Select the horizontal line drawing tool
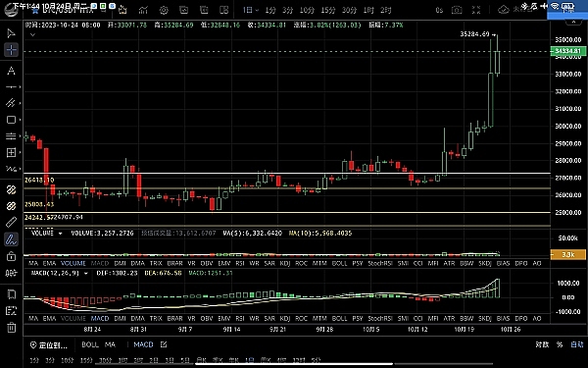This screenshot has width=588, height=368. pos(11,87)
